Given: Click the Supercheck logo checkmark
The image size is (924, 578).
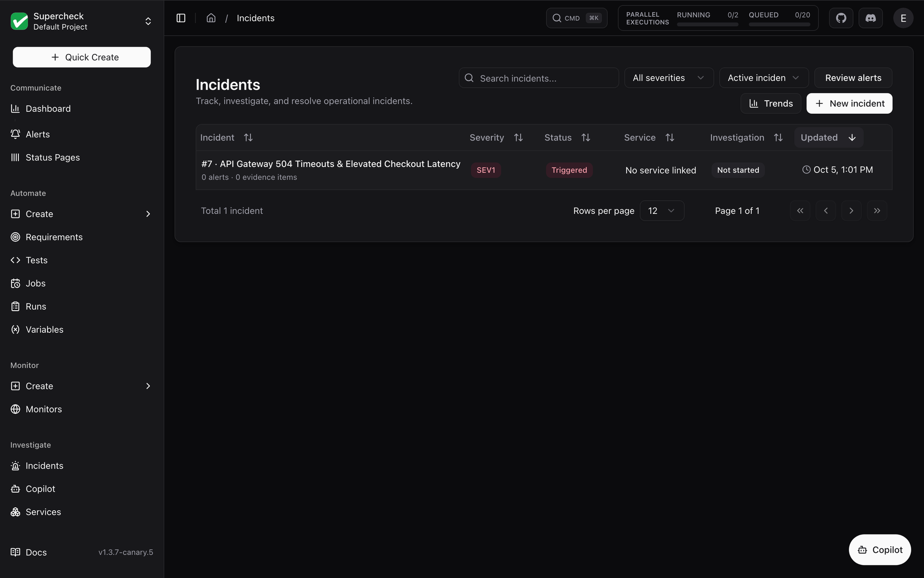Looking at the screenshot, I should coord(19,21).
